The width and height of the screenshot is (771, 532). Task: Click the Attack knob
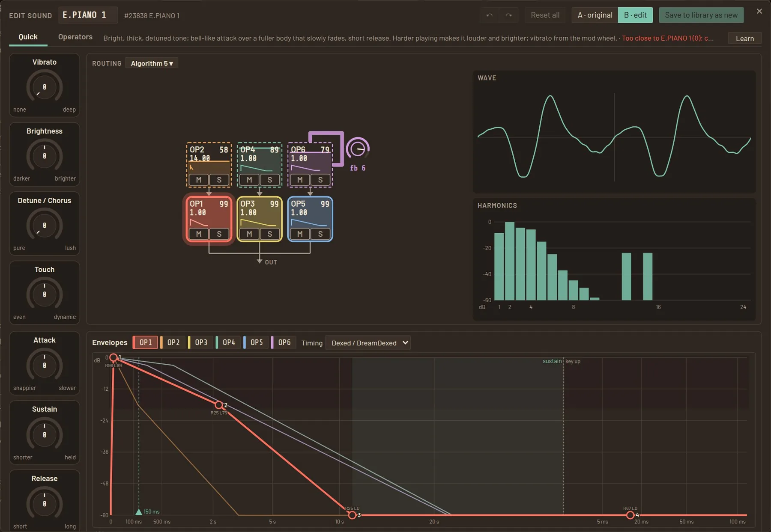click(x=45, y=366)
